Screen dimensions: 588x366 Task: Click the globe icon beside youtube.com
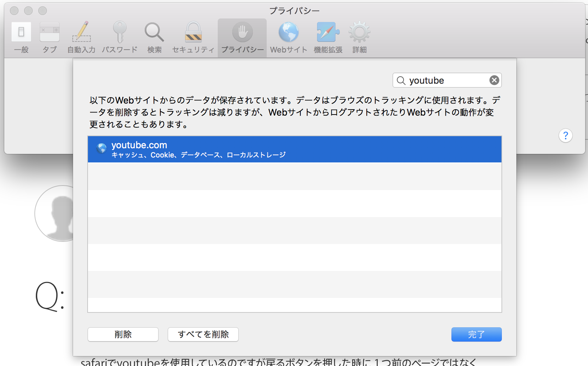tap(101, 148)
